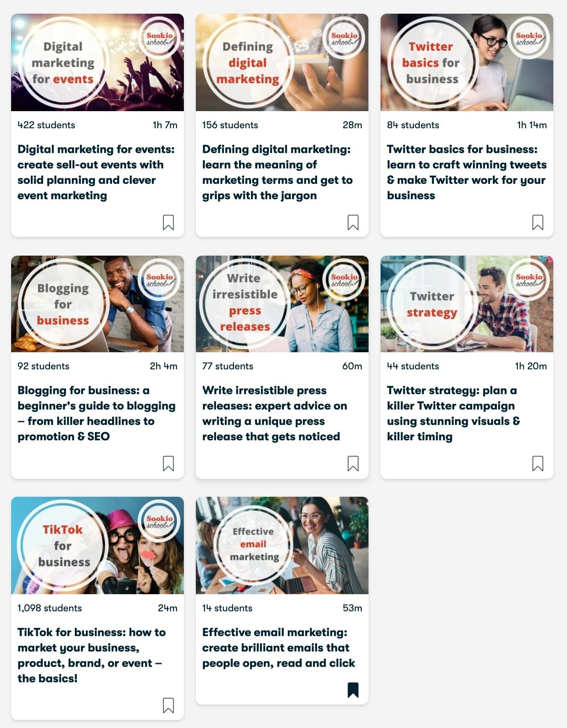Click the Sookio school logo on Blogging card

[159, 280]
